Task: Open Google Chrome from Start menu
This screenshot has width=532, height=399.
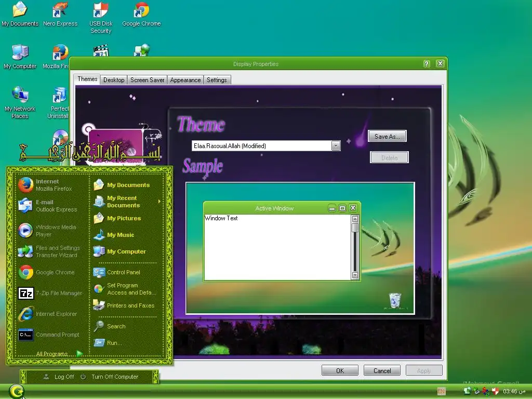Action: tap(26, 272)
